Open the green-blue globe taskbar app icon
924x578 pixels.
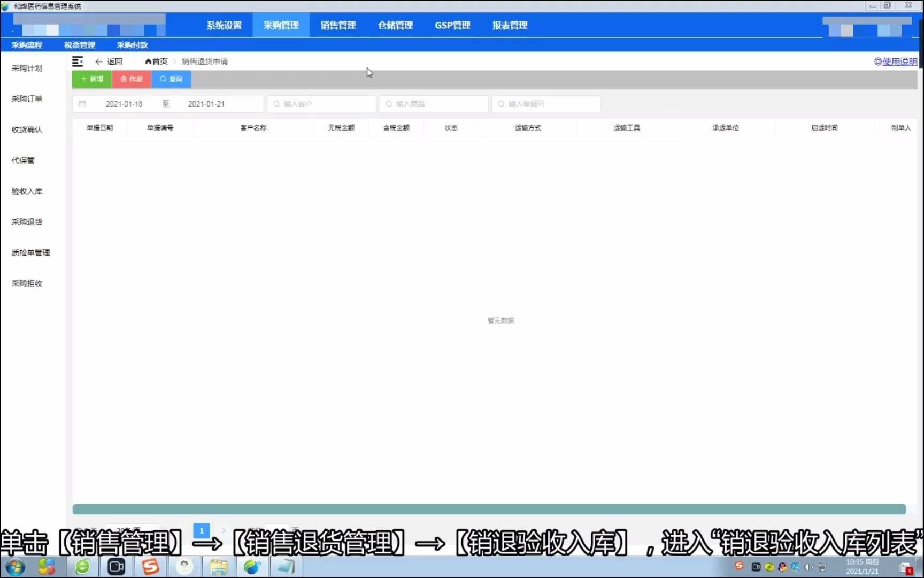tap(252, 567)
